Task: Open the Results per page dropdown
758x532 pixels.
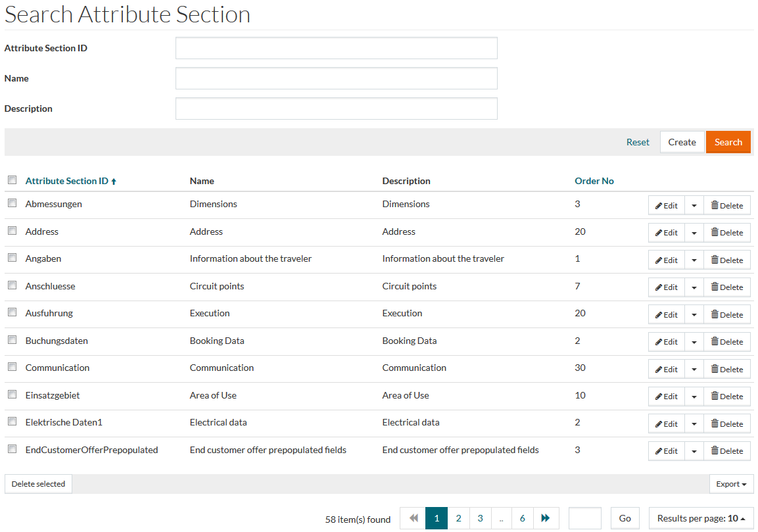Action: [701, 518]
